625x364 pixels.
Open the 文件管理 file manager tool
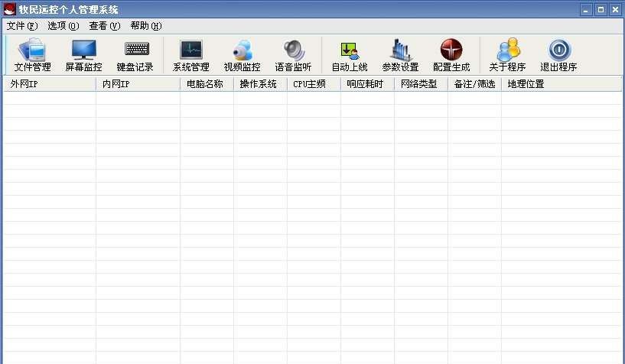point(32,55)
